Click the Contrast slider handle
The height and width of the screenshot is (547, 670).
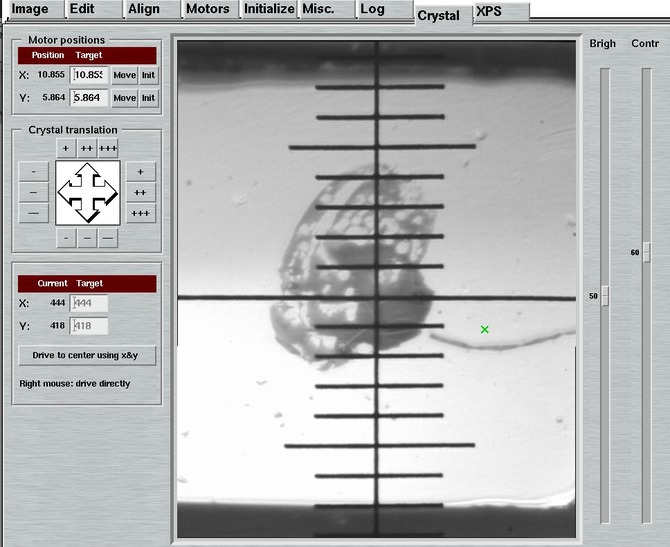point(646,252)
